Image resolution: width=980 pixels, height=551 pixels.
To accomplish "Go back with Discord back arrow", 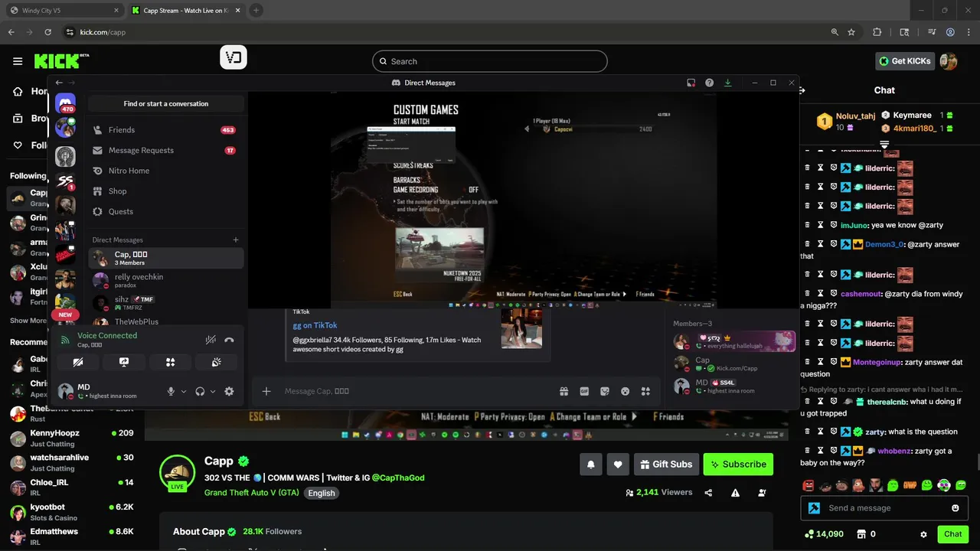I will tap(59, 83).
